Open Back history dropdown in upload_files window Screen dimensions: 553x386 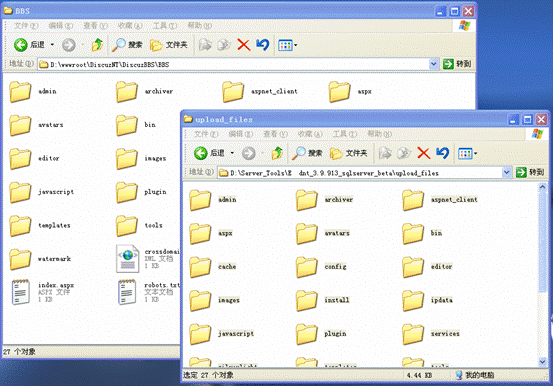[232, 153]
